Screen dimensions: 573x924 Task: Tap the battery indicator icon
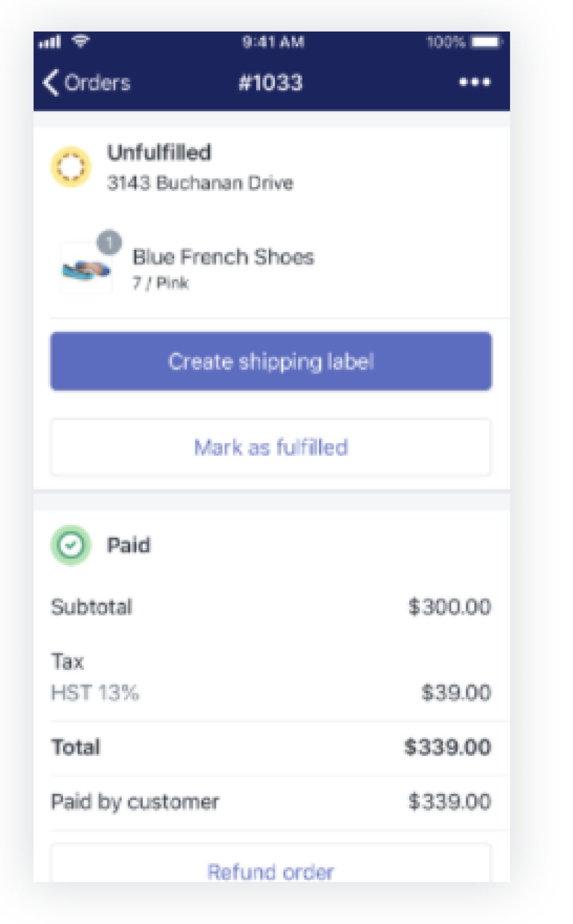coord(486,42)
